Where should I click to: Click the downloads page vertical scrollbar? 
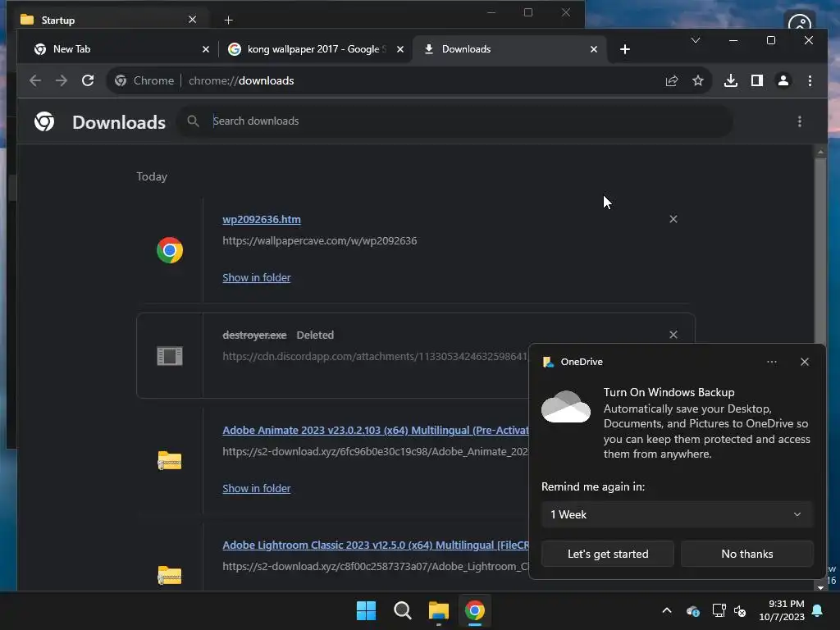coord(820,252)
